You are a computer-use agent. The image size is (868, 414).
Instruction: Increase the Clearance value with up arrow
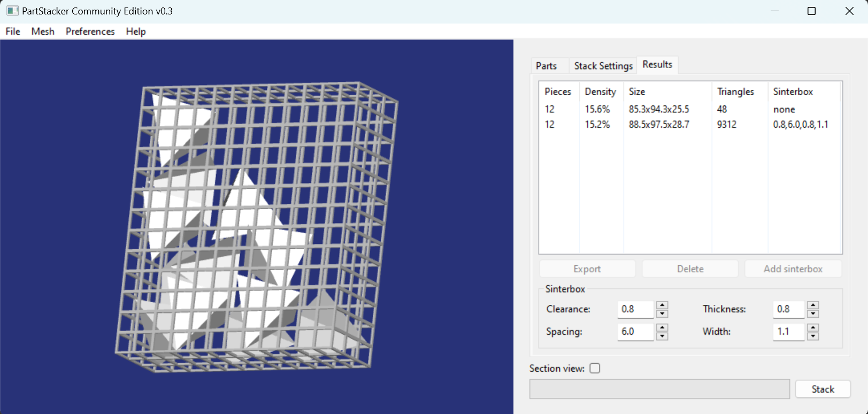[x=662, y=305]
